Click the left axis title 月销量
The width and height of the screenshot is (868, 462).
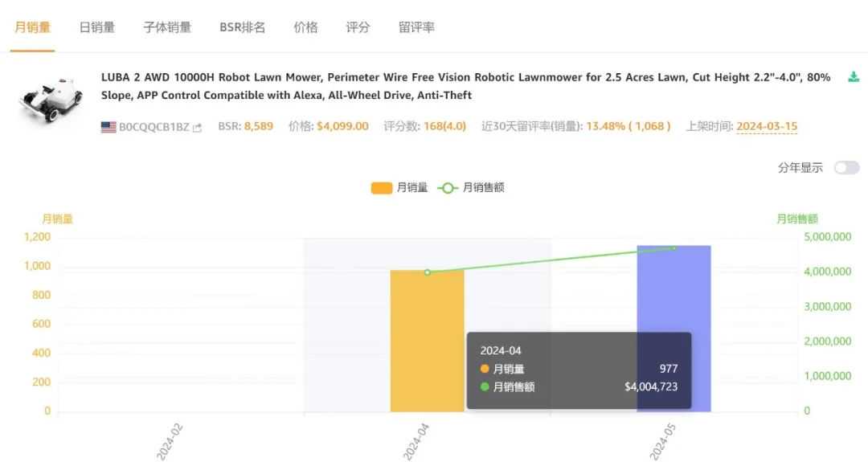click(x=58, y=219)
